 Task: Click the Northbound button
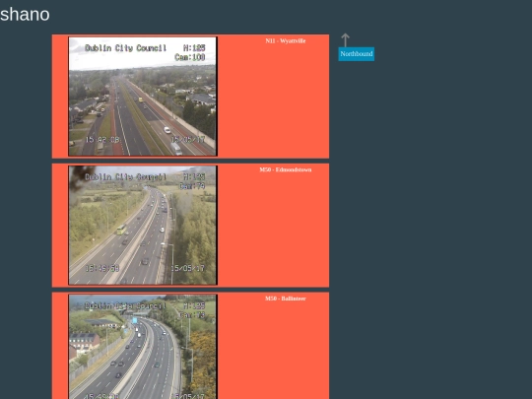pos(357,54)
